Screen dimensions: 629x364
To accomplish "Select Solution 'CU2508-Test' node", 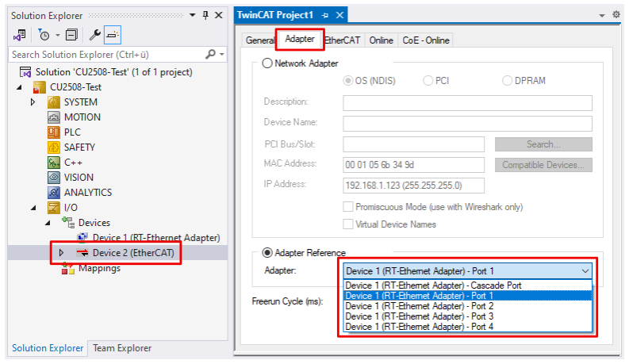I will click(x=114, y=72).
